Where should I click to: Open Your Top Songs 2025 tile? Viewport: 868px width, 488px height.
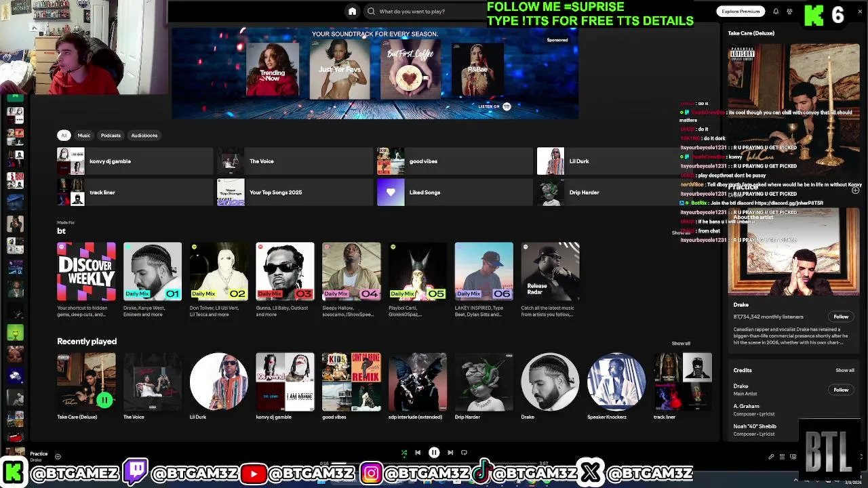coord(295,192)
